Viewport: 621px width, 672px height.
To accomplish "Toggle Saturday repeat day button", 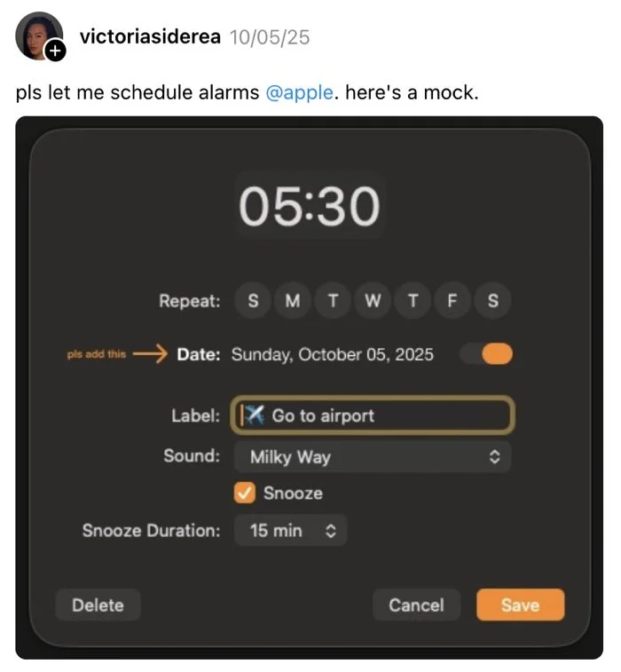I will tap(492, 300).
